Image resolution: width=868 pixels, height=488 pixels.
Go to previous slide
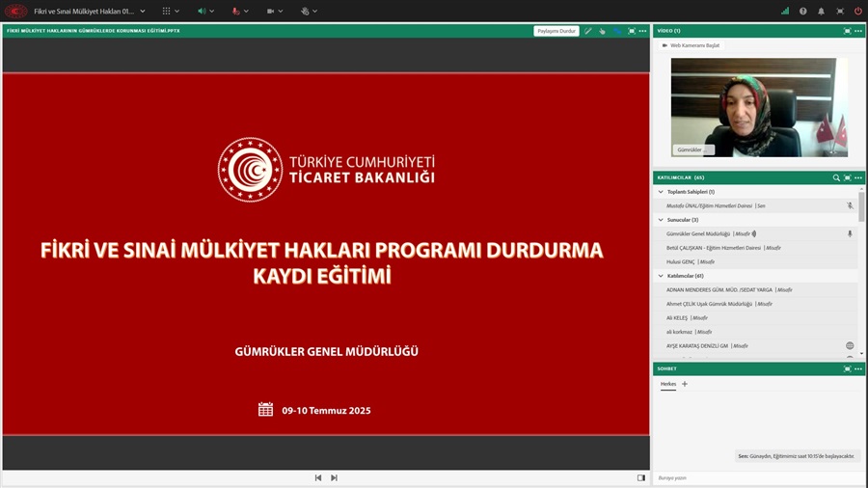(x=318, y=477)
